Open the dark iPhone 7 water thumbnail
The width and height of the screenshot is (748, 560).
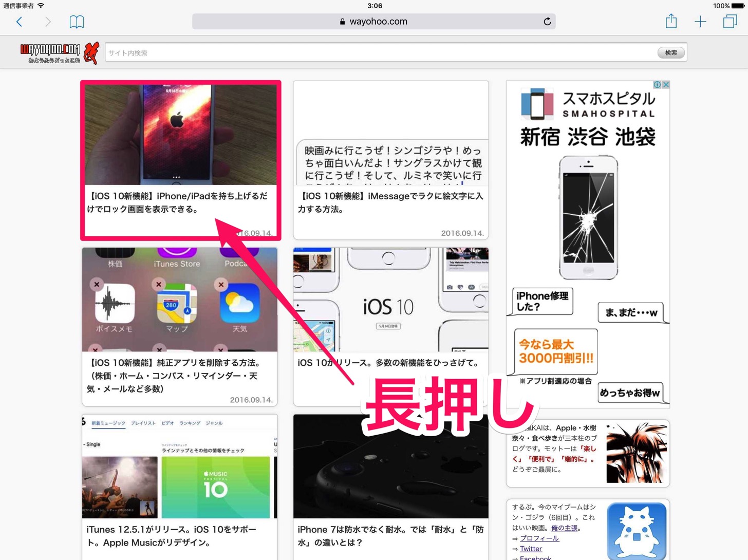click(391, 466)
